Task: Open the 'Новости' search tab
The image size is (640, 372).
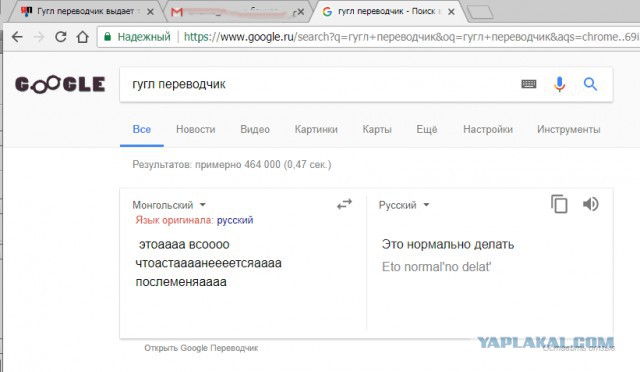Action: click(x=196, y=129)
